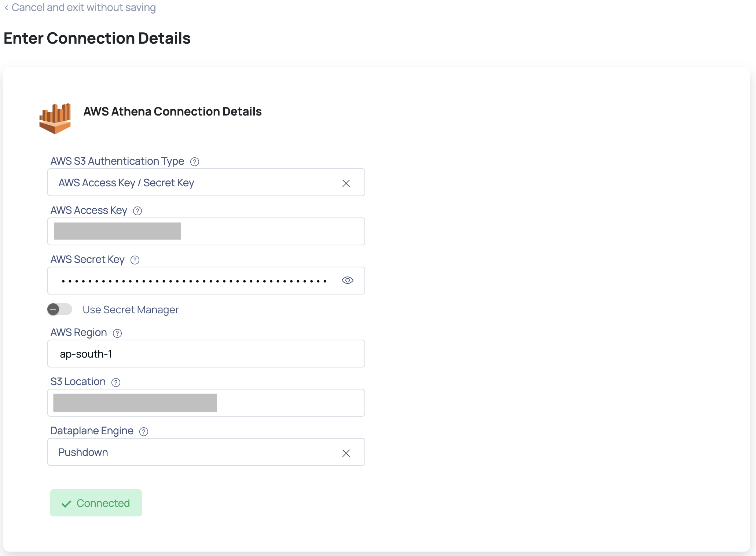
Task: Open the Dataplane Engine dropdown
Action: tap(206, 452)
